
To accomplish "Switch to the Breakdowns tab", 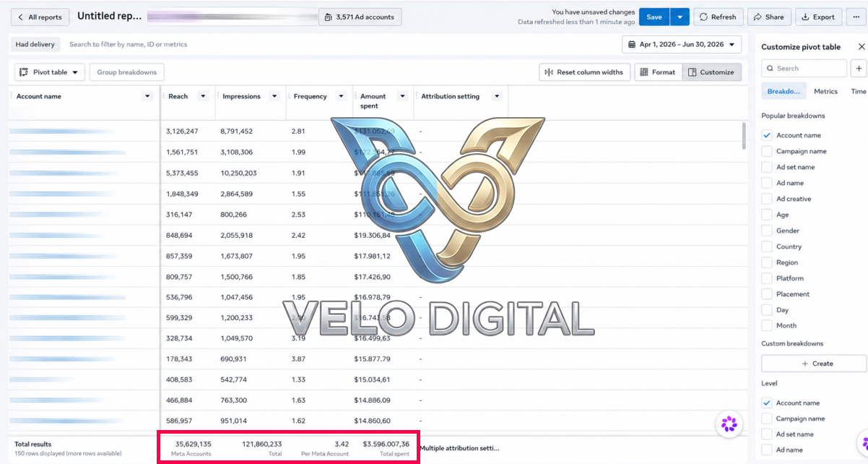I will (784, 92).
